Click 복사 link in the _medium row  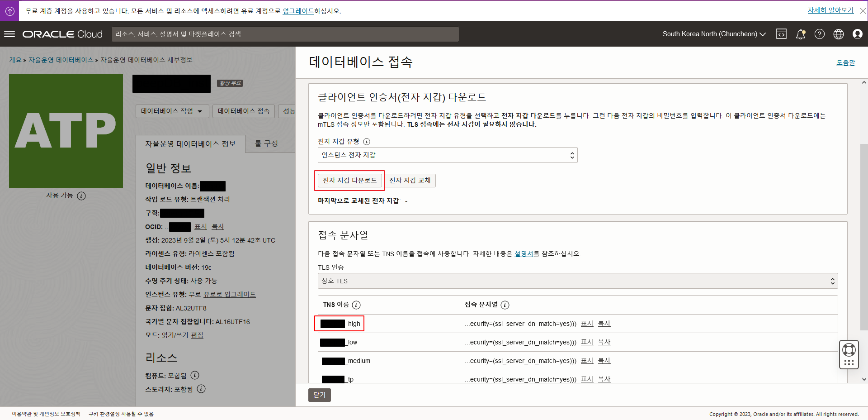click(x=604, y=361)
